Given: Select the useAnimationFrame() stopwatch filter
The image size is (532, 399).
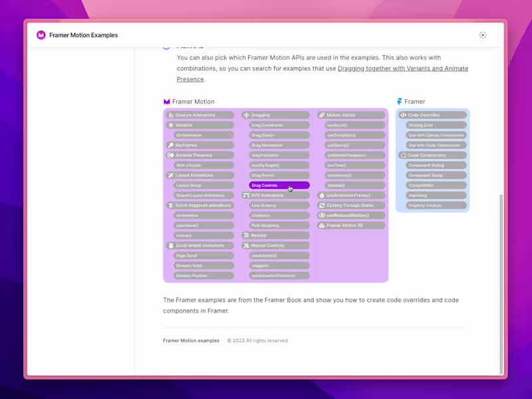Looking at the screenshot, I should click(351, 195).
